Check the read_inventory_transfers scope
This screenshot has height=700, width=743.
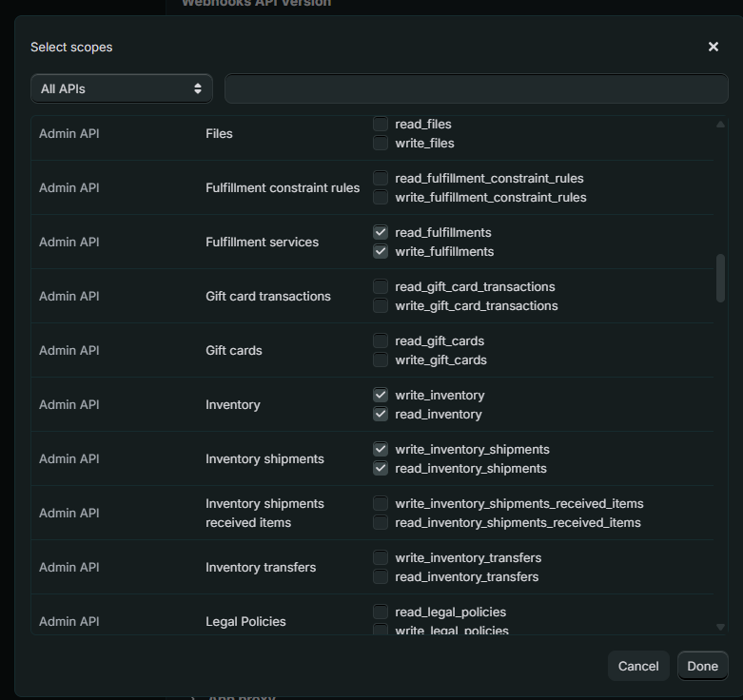tap(381, 577)
